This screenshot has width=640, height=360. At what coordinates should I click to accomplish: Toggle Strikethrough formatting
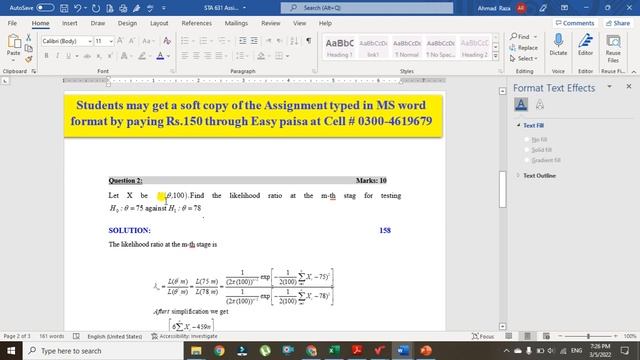[87, 56]
